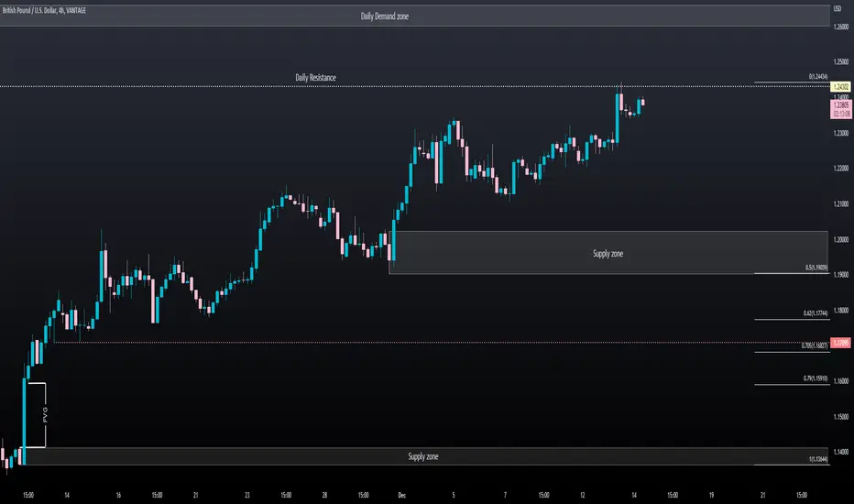Select the 0.62 Fibonacci level label
The width and height of the screenshot is (854, 504).
tap(816, 313)
